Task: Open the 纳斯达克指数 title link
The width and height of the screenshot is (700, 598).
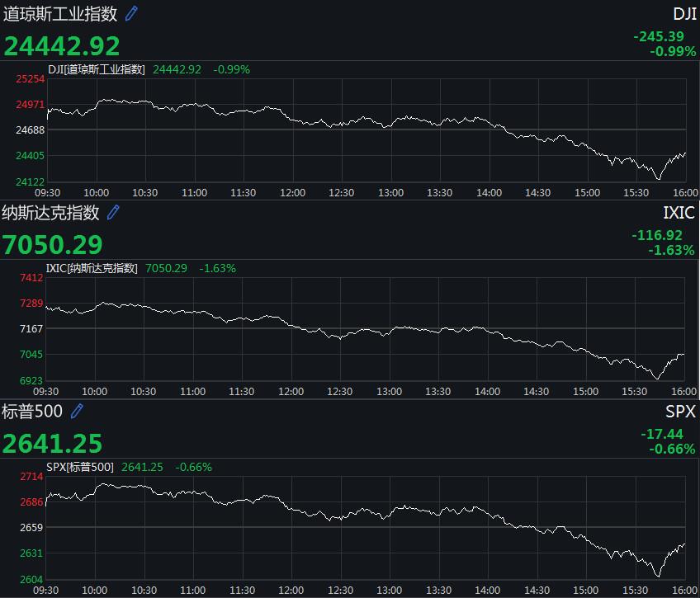Action: 51,213
